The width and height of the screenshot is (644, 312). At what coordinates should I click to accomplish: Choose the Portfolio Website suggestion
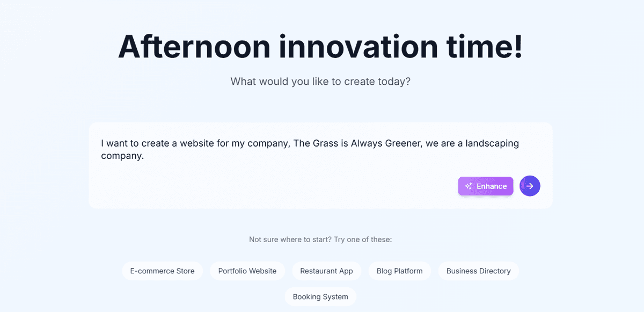247,271
